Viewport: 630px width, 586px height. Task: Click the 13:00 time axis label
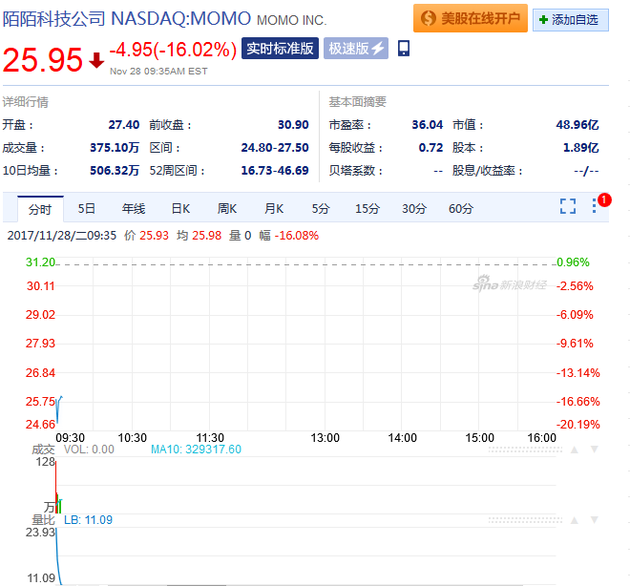325,438
